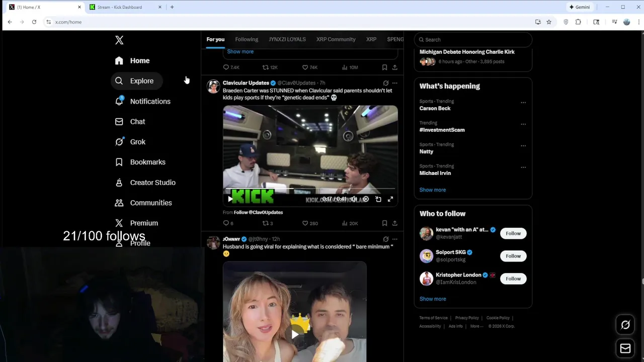Show more under Who to follow
The height and width of the screenshot is (362, 644).
(x=433, y=299)
